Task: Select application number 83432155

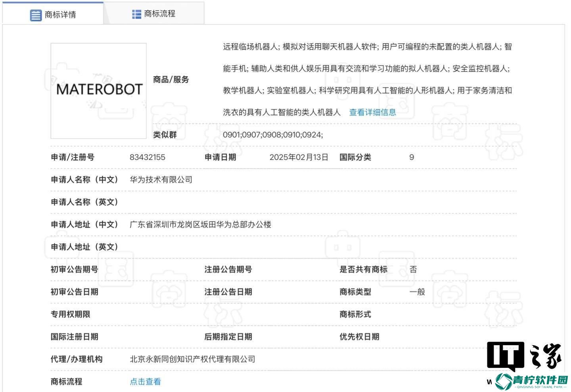Action: tap(147, 157)
